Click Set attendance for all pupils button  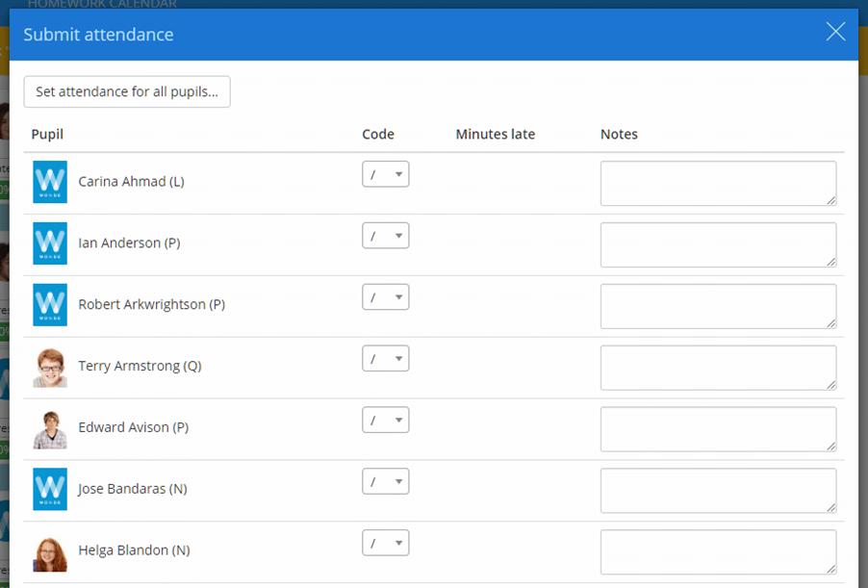pos(127,91)
